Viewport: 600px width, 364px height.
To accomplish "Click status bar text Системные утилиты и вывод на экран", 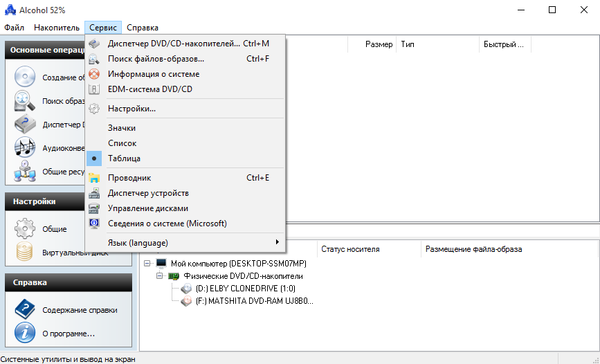I will 68,359.
